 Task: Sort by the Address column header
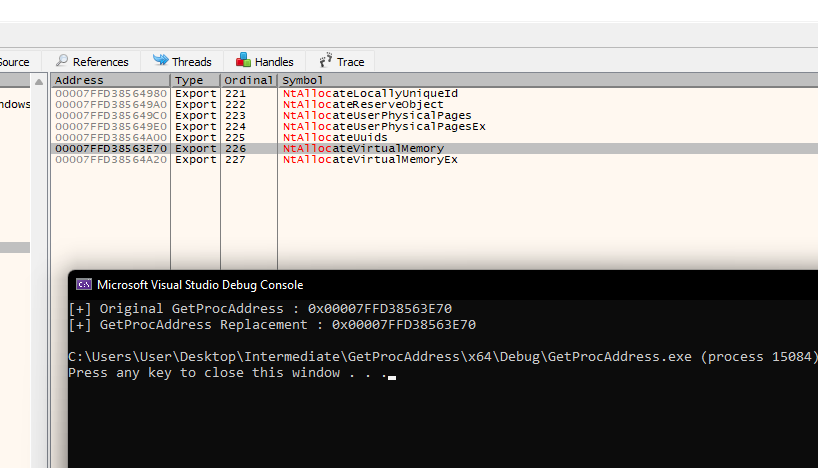pos(110,80)
